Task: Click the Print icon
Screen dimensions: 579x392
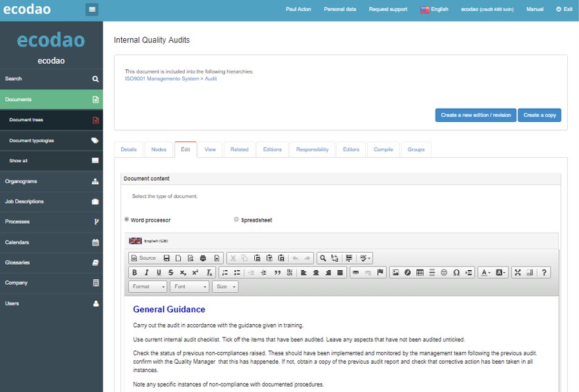Action: point(203,258)
